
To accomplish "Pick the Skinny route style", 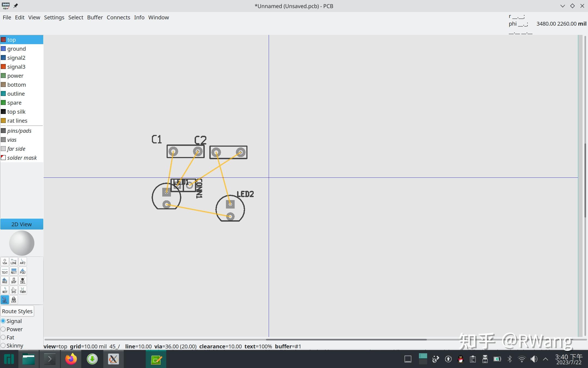I will pyautogui.click(x=3, y=346).
